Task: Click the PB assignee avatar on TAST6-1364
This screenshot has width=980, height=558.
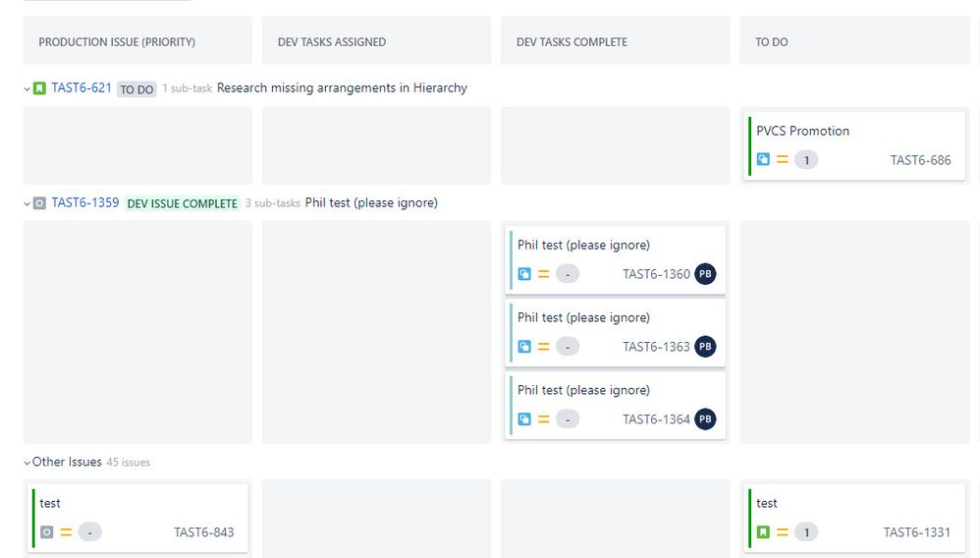Action: coord(705,419)
